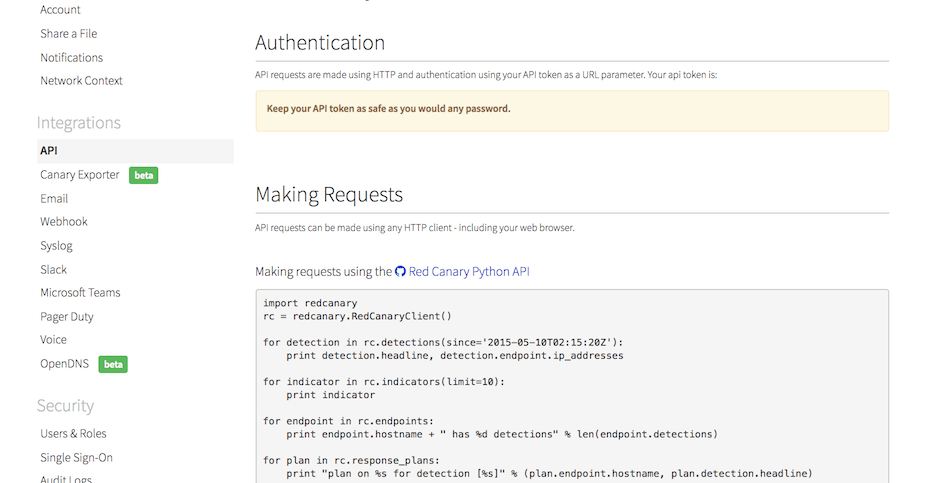
Task: Go to Notifications settings
Action: (71, 58)
